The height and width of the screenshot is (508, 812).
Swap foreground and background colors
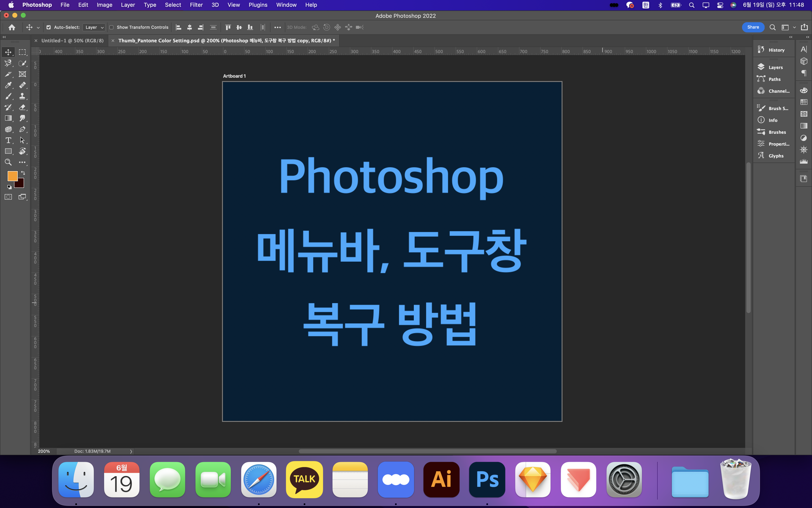[x=23, y=173]
